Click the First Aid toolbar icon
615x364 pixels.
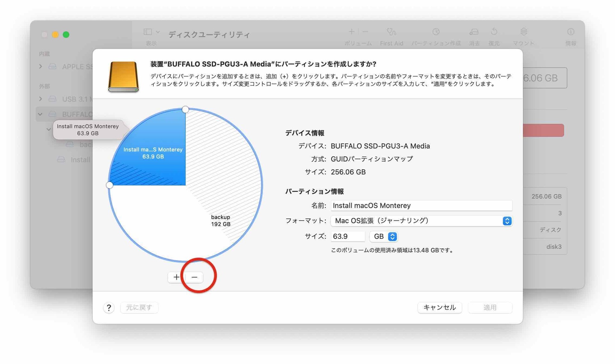click(391, 32)
